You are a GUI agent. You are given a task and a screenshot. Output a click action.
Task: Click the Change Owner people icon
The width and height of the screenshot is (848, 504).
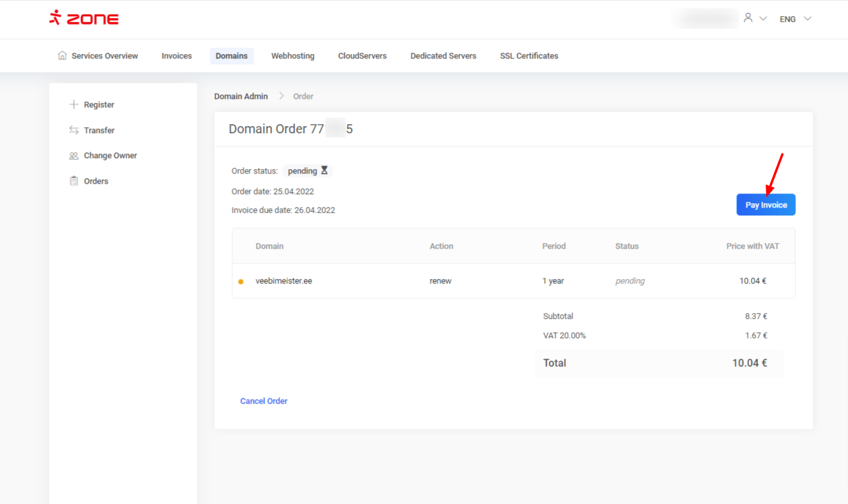point(74,156)
